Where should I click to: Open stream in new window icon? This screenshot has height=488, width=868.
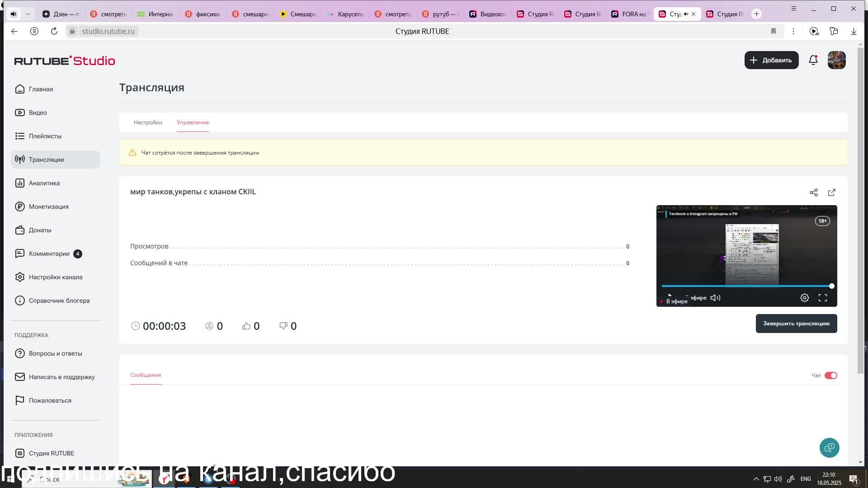[x=831, y=192]
